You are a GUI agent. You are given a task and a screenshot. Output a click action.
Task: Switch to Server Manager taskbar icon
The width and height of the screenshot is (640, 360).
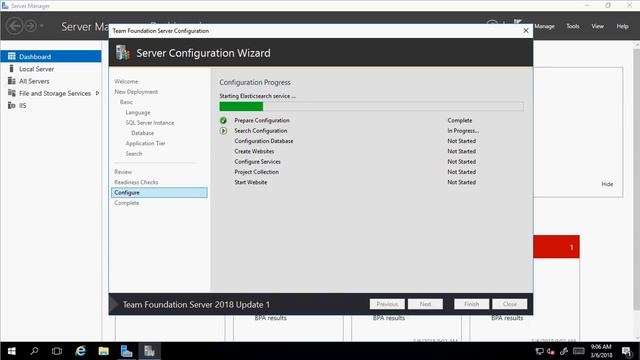(126, 351)
